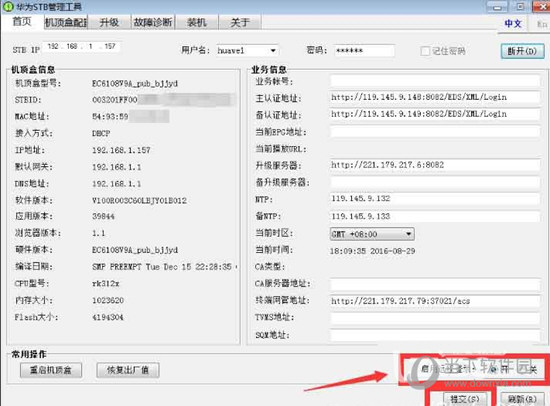
Task: Select the 开 radio button
Action: pyautogui.click(x=494, y=369)
